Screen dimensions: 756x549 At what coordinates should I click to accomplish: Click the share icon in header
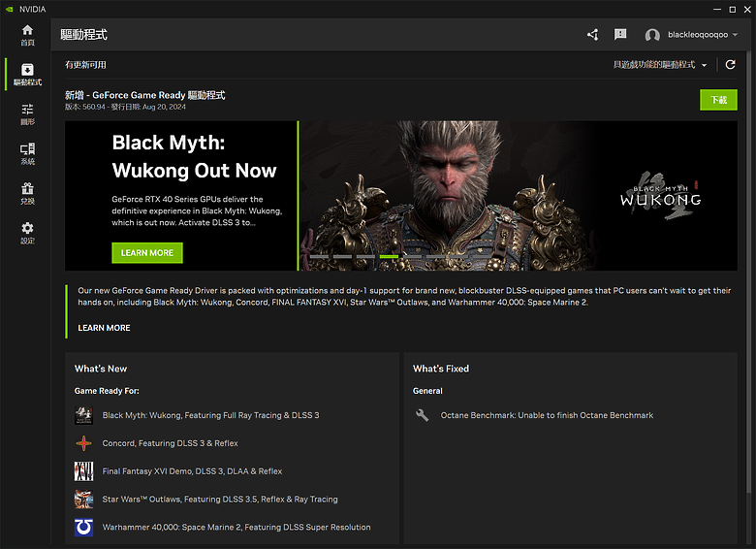(x=592, y=35)
